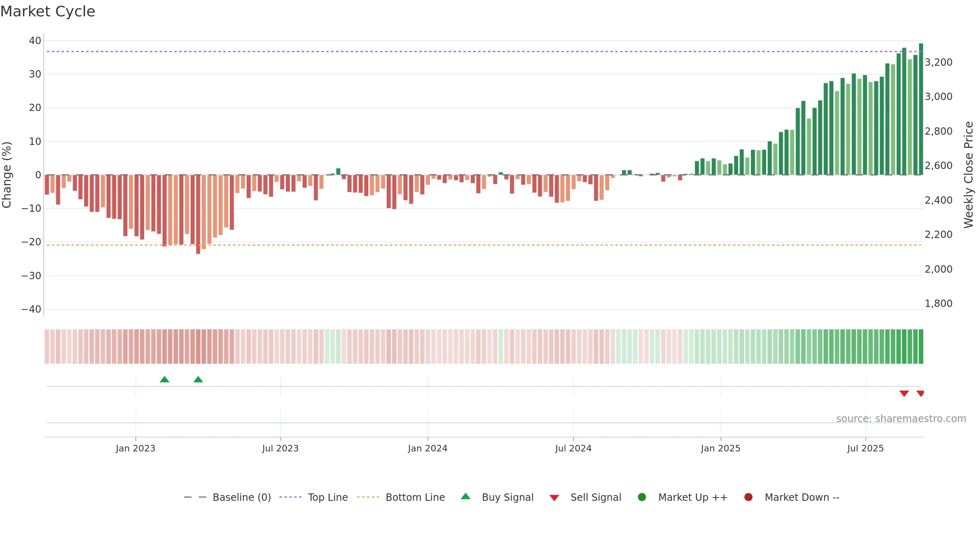Click the green triangle icon in the legend
The width and height of the screenshot is (980, 551).
(x=465, y=496)
